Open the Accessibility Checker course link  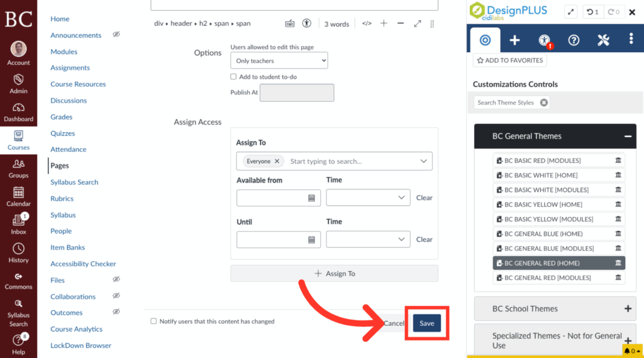83,264
